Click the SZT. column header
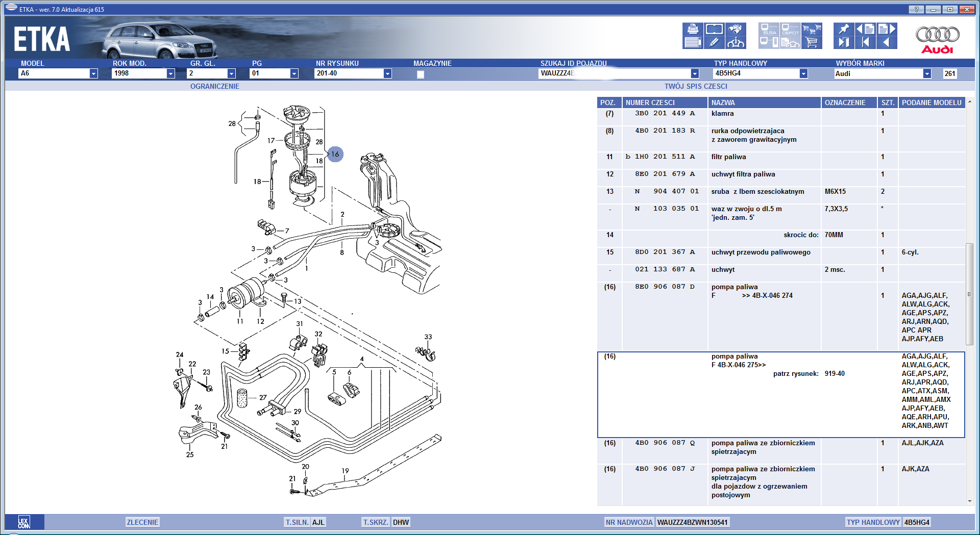Viewport: 980px width, 535px height. (x=888, y=103)
